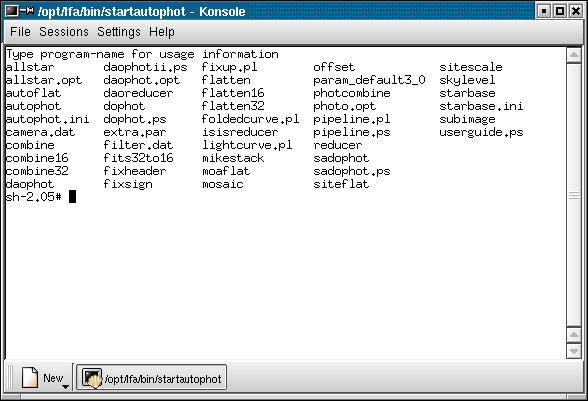Viewport: 588px width, 401px height.
Task: Open the Help menu
Action: click(162, 32)
